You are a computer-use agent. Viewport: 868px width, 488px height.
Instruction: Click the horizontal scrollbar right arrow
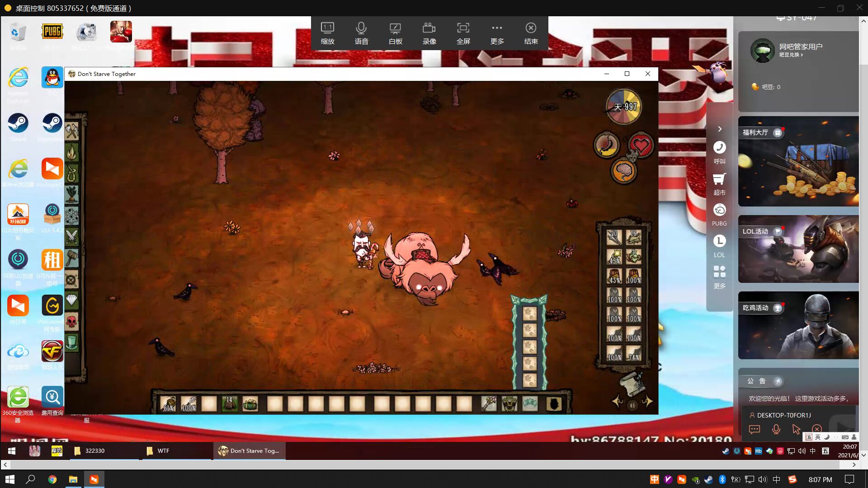[854, 465]
